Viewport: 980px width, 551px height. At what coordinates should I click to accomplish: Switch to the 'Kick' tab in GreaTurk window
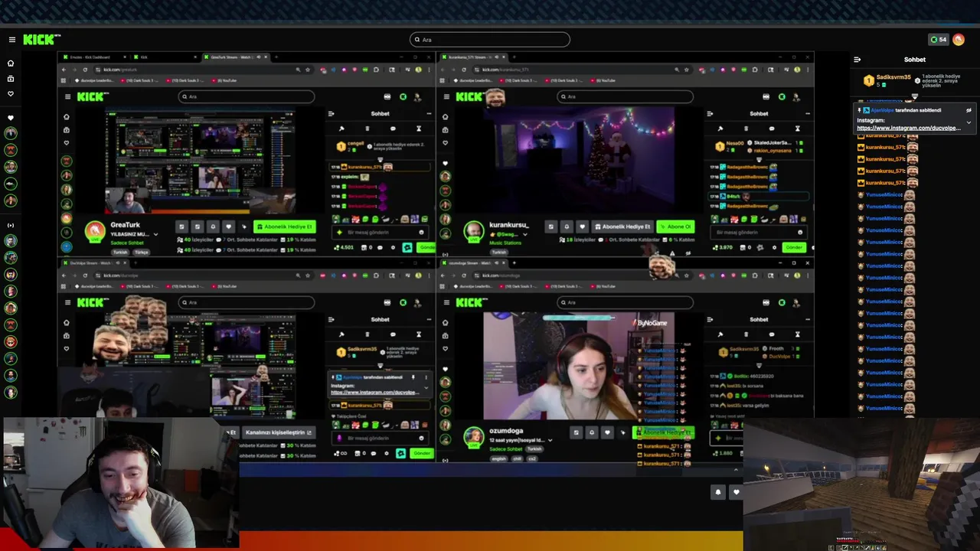pos(165,57)
